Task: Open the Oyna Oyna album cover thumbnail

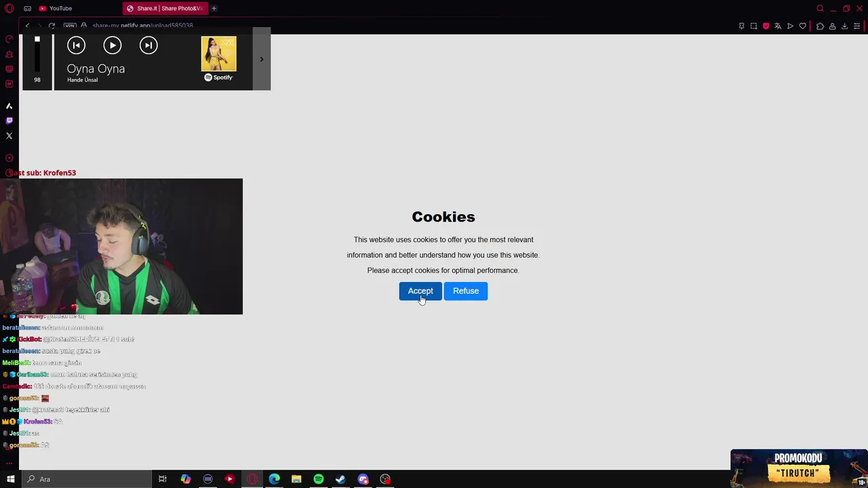Action: pos(218,54)
